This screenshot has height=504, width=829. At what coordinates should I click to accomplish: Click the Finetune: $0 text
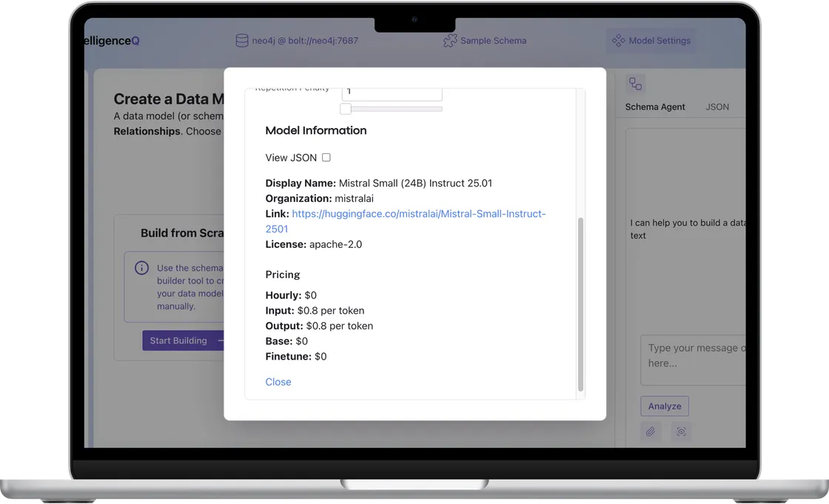point(296,357)
